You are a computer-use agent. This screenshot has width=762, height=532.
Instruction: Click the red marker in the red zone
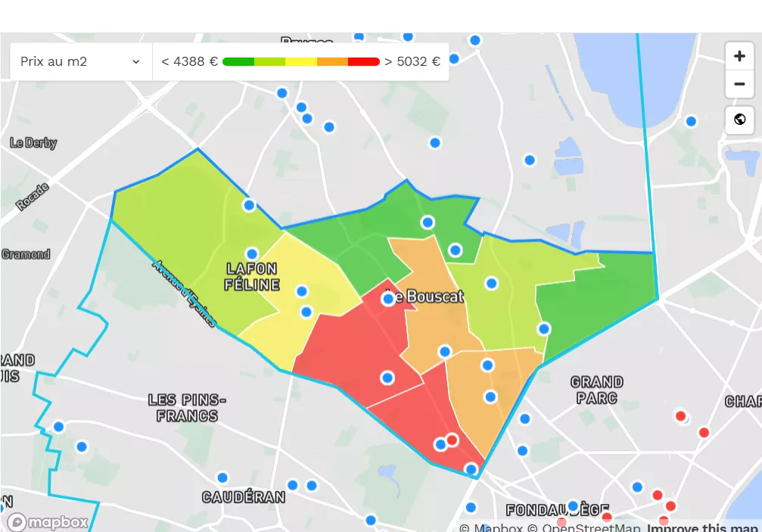452,440
